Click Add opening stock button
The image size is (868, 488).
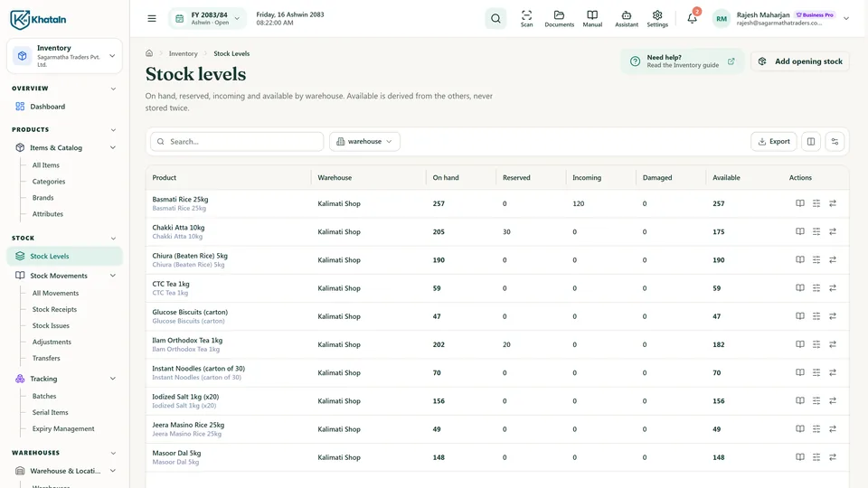[x=800, y=61]
